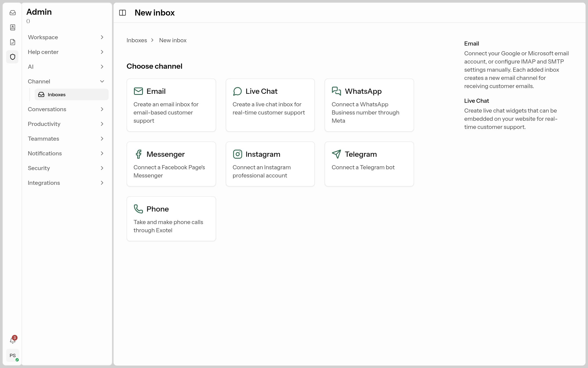588x368 pixels.
Task: Expand the Productivity section chevron
Action: (x=102, y=124)
